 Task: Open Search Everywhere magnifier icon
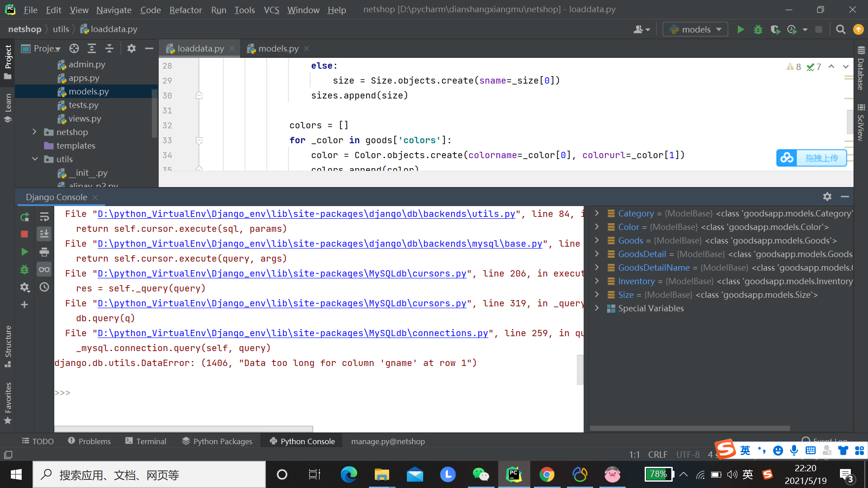click(x=840, y=29)
